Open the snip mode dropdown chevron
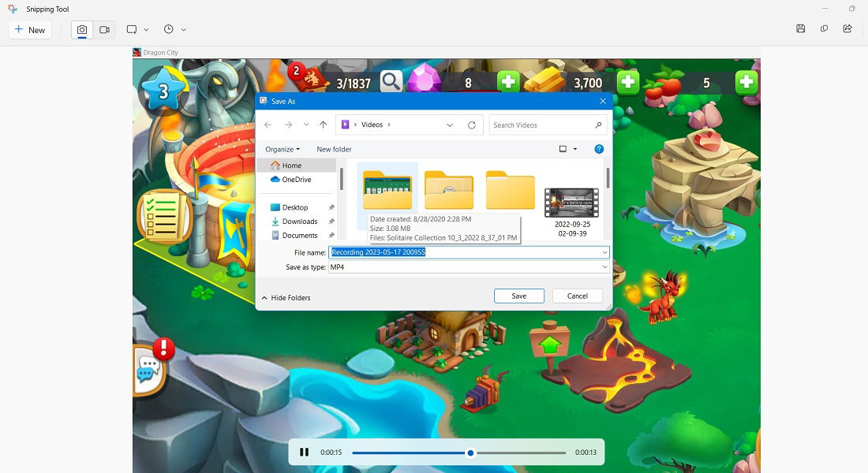 [145, 29]
